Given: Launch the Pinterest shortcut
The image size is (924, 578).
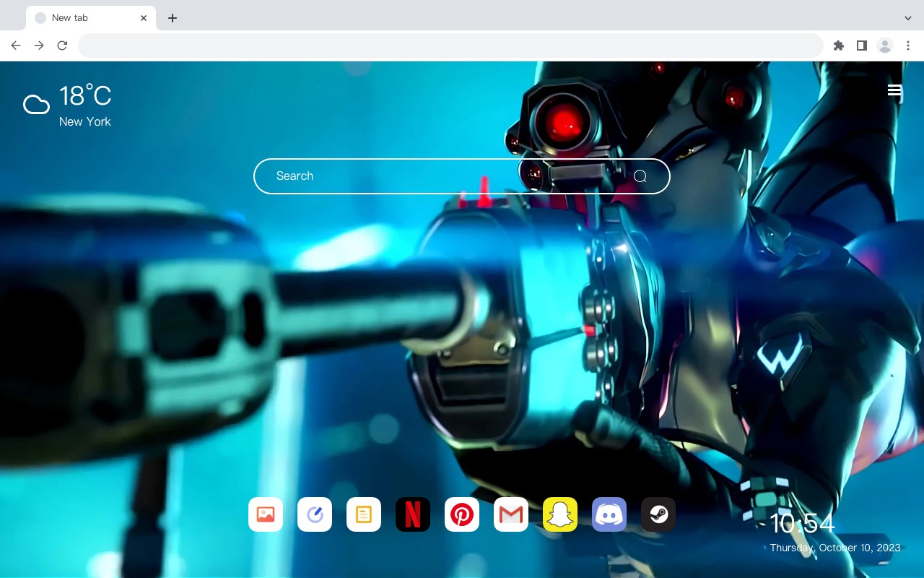Looking at the screenshot, I should click(462, 514).
